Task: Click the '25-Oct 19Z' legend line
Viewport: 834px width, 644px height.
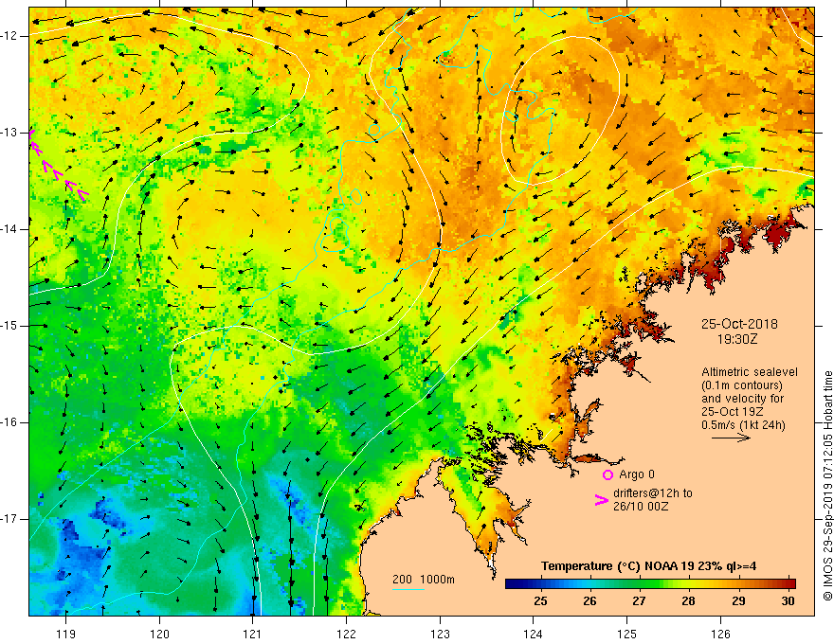Action: (x=731, y=412)
